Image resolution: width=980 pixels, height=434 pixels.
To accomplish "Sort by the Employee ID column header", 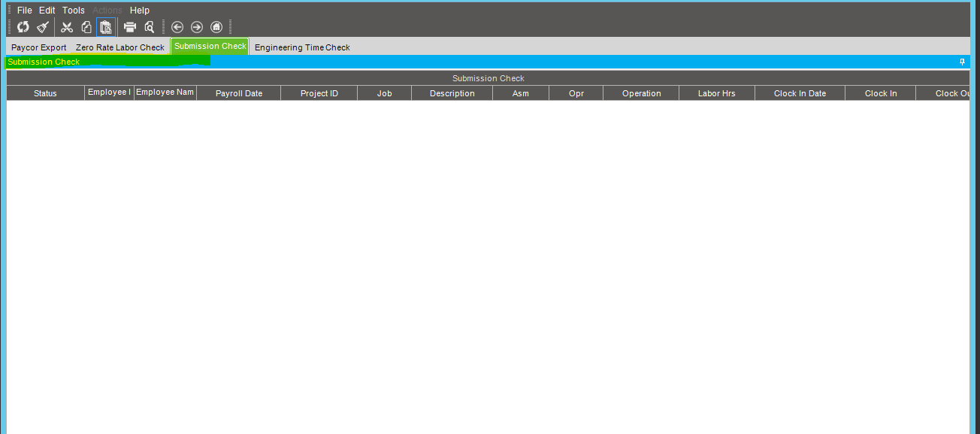I will pyautogui.click(x=109, y=93).
